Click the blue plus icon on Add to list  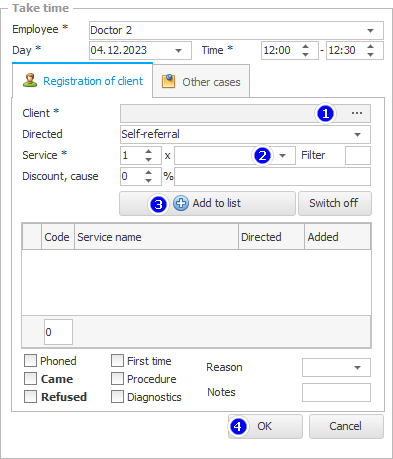click(181, 203)
